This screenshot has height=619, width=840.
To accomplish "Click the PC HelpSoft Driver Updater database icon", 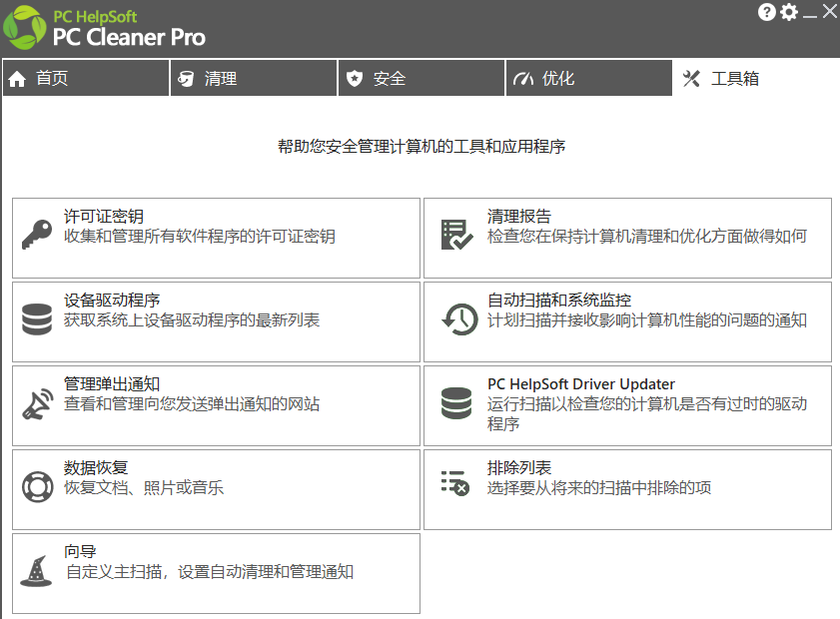I will [456, 402].
